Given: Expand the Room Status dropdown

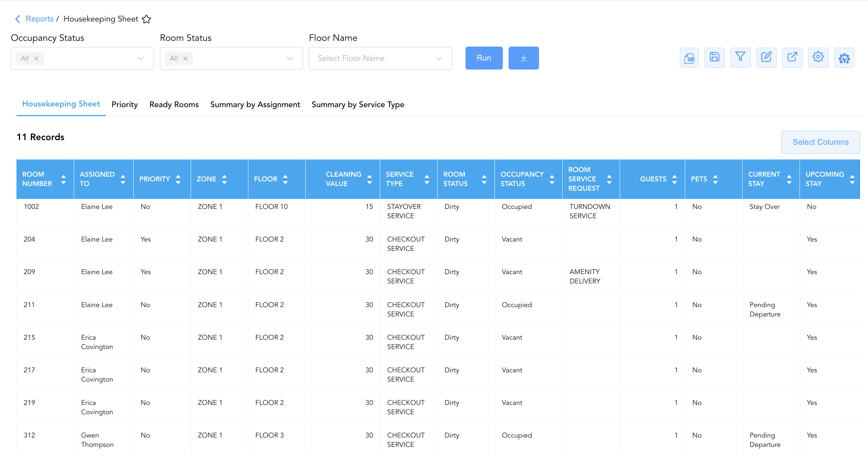Looking at the screenshot, I should (290, 58).
